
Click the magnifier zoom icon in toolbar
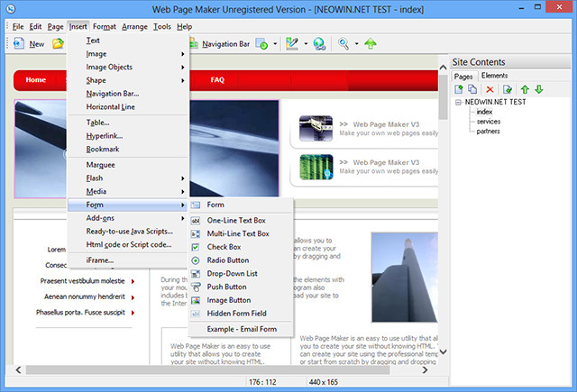coord(343,43)
